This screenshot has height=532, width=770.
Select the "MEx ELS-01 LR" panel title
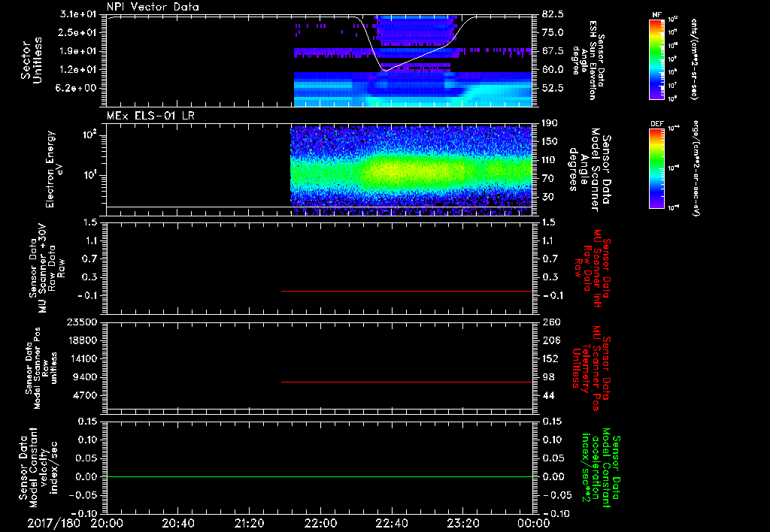point(150,116)
